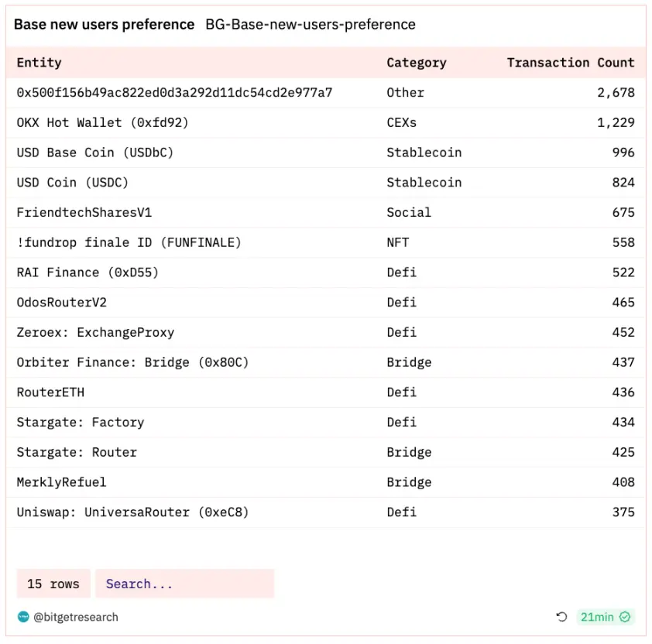Open the BG-Base-new-users-preference query link

click(310, 25)
